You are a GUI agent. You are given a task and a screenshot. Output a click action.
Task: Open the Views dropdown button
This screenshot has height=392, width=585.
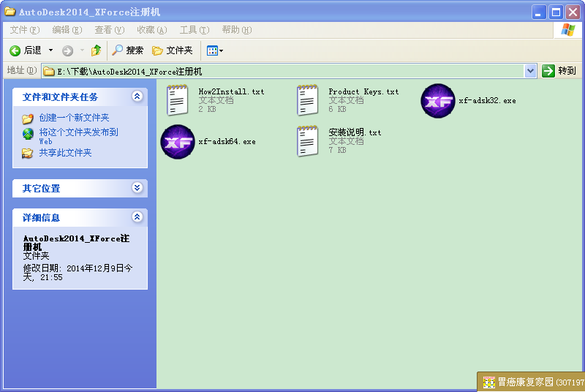point(215,50)
